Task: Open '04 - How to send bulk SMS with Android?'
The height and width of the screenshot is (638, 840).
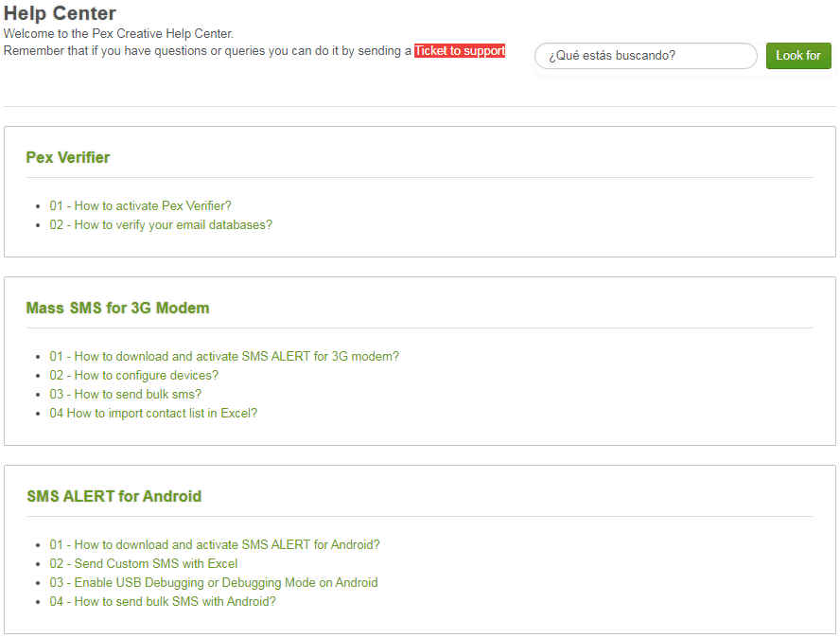Action: [x=163, y=601]
